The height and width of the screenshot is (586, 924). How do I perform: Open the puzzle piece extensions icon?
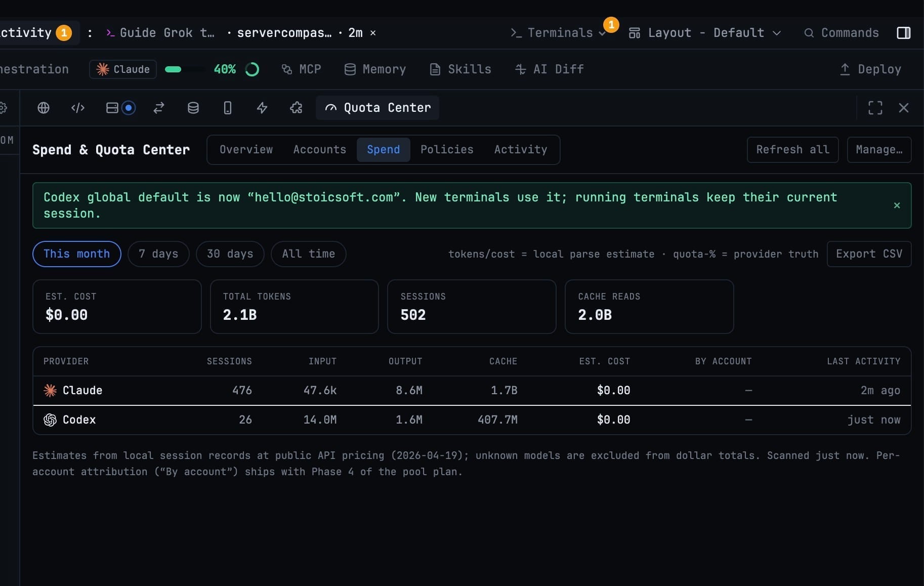296,108
